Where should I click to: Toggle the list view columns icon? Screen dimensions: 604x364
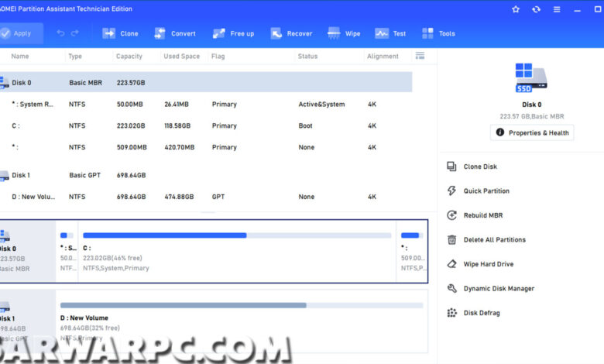[420, 56]
